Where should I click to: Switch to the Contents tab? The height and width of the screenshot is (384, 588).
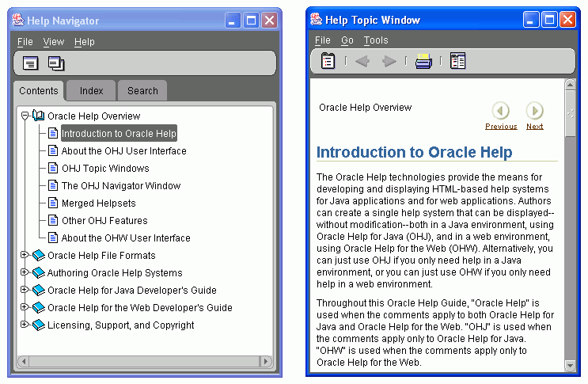39,91
